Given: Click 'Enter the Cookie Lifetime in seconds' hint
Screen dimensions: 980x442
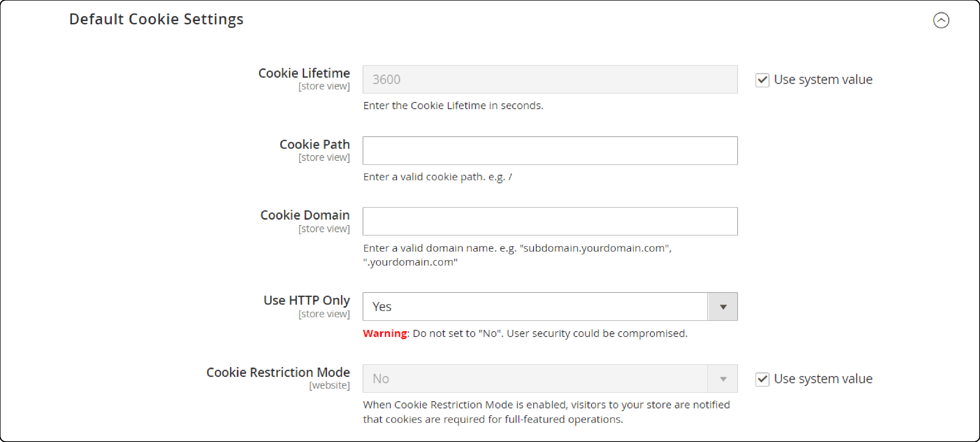Looking at the screenshot, I should click(453, 105).
